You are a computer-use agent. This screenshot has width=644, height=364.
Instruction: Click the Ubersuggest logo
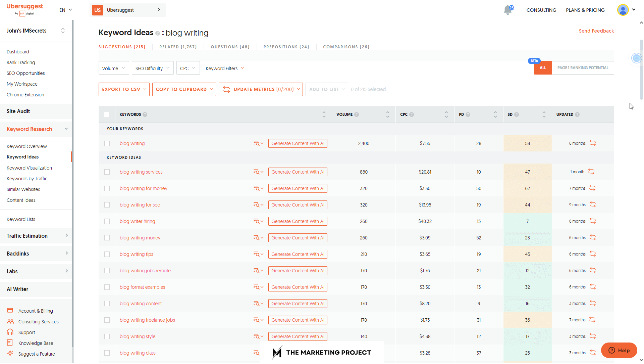(x=25, y=9)
